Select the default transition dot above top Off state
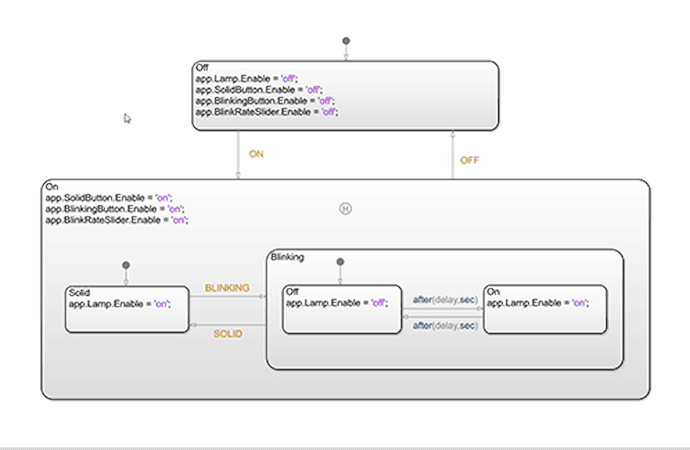The width and height of the screenshot is (690, 450). pos(346,42)
